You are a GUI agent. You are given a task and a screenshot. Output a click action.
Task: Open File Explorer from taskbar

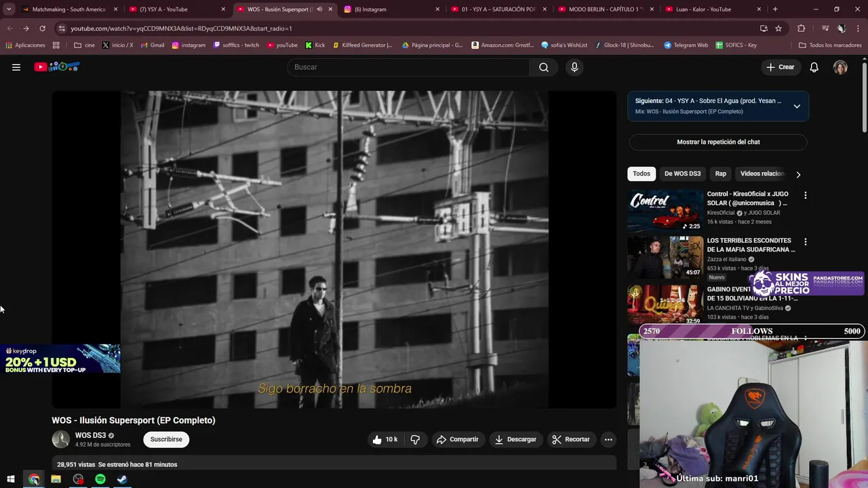click(56, 479)
